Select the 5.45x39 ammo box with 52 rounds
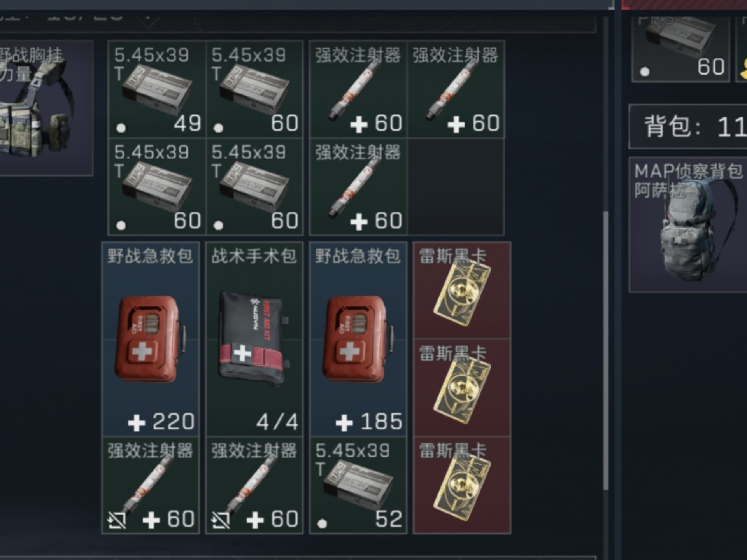Viewport: 747px width, 560px height. pos(358,485)
